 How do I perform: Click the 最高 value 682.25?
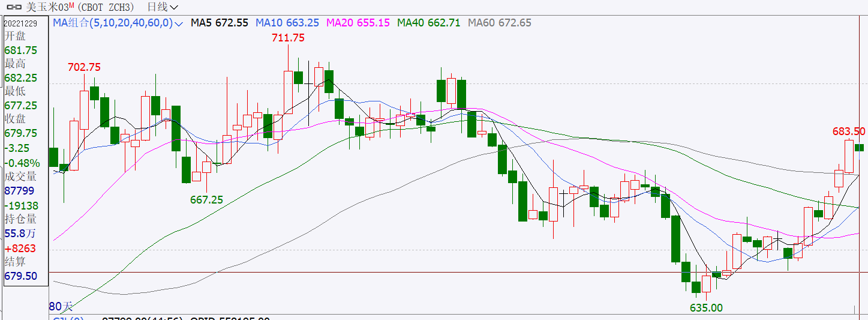[x=21, y=78]
